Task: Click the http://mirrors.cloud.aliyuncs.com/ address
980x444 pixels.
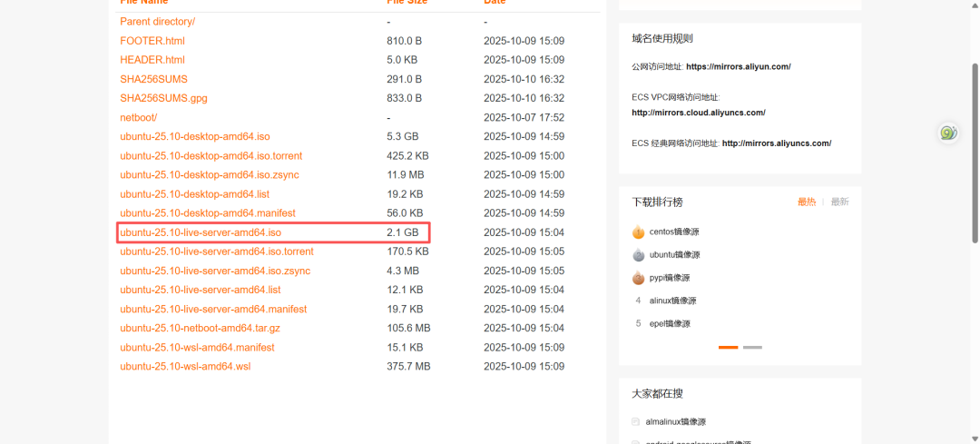Action: [699, 113]
